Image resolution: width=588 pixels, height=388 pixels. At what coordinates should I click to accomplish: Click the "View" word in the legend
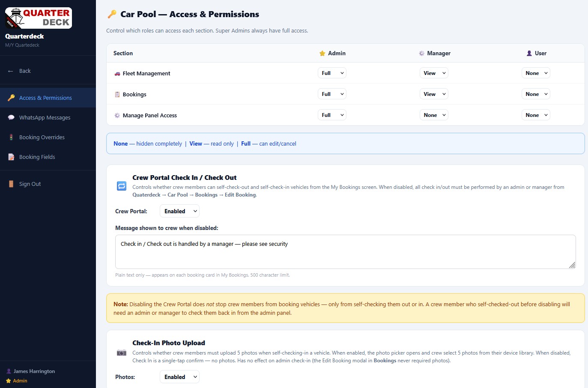(x=196, y=143)
